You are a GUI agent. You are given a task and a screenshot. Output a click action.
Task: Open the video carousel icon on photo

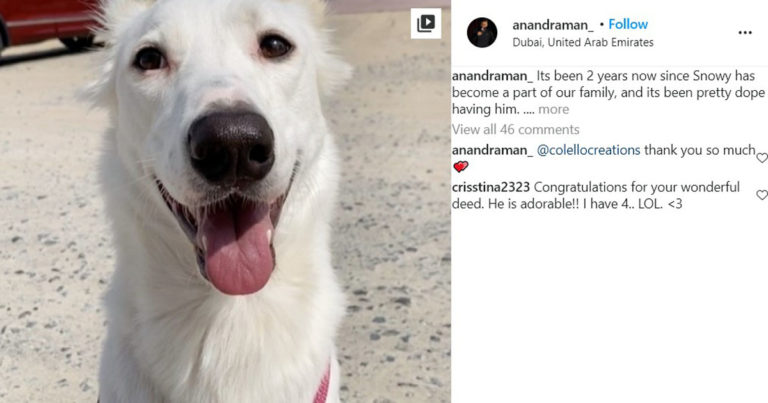[426, 23]
